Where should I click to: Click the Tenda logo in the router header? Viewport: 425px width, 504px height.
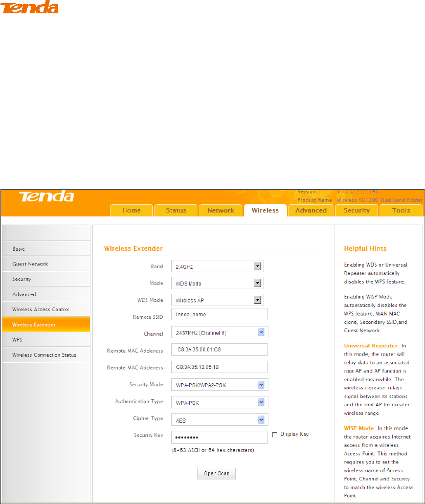tap(46, 196)
